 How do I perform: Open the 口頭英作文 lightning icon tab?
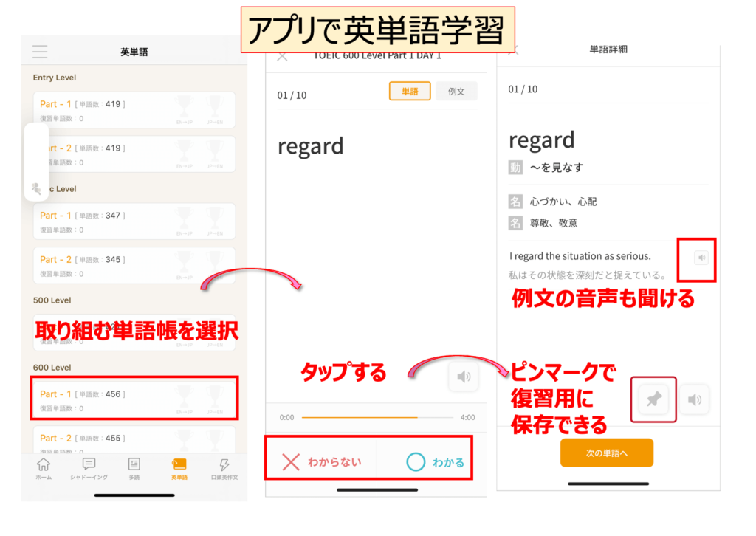click(x=224, y=469)
